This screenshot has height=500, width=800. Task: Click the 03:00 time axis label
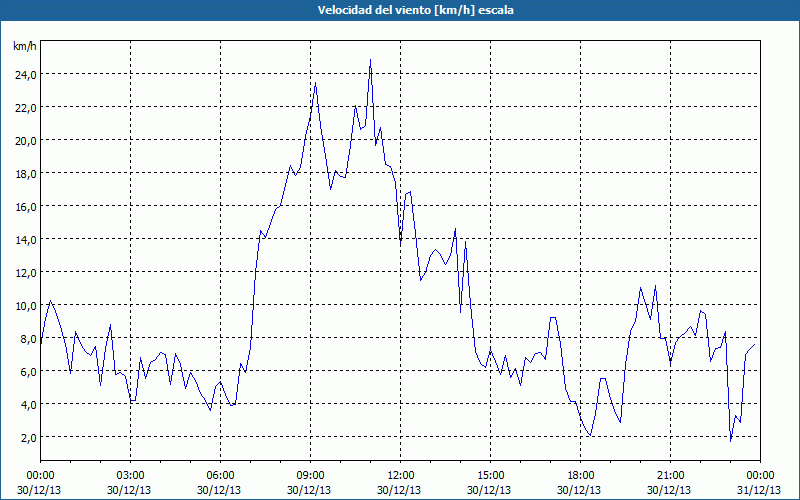tap(131, 476)
